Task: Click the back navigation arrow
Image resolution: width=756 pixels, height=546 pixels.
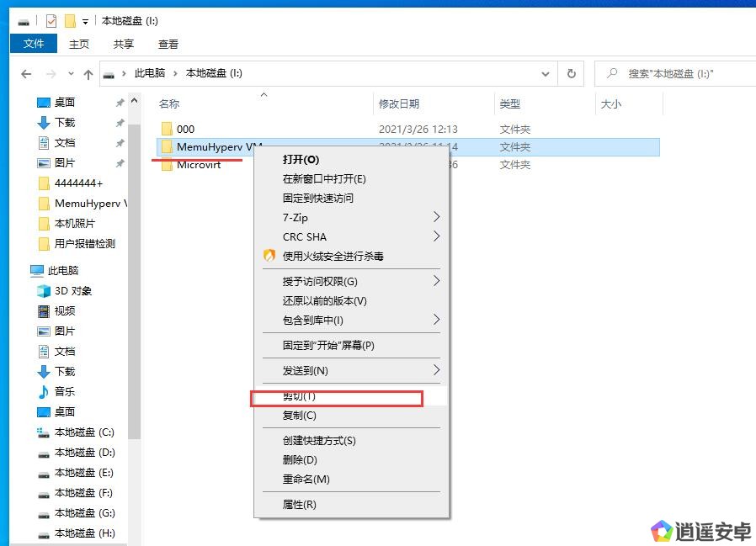Action: coord(26,74)
